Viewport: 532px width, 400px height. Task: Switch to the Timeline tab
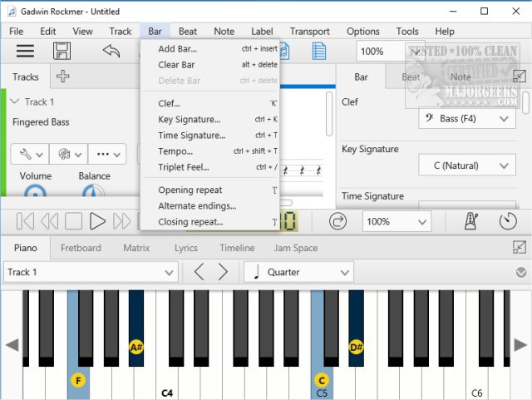[237, 248]
